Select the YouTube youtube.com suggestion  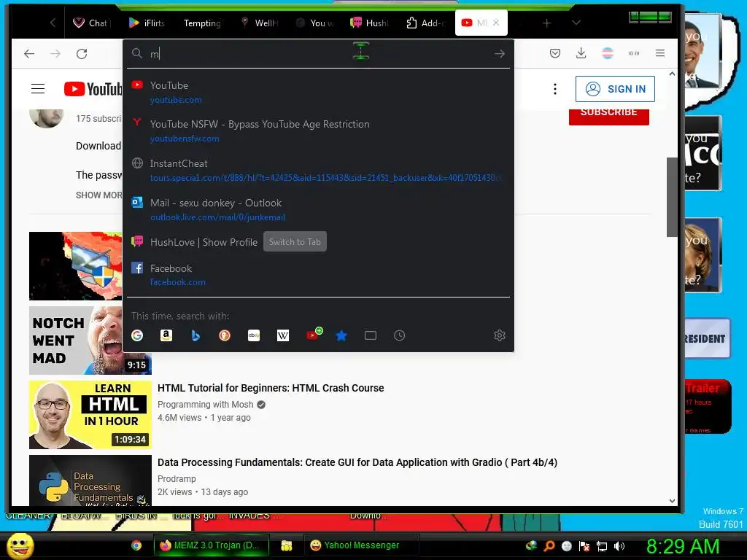(318, 93)
